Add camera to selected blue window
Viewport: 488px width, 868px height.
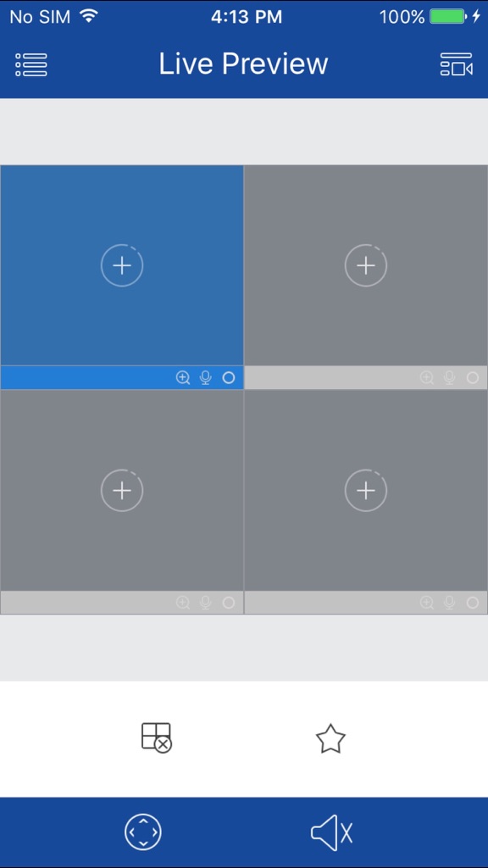pos(122,265)
